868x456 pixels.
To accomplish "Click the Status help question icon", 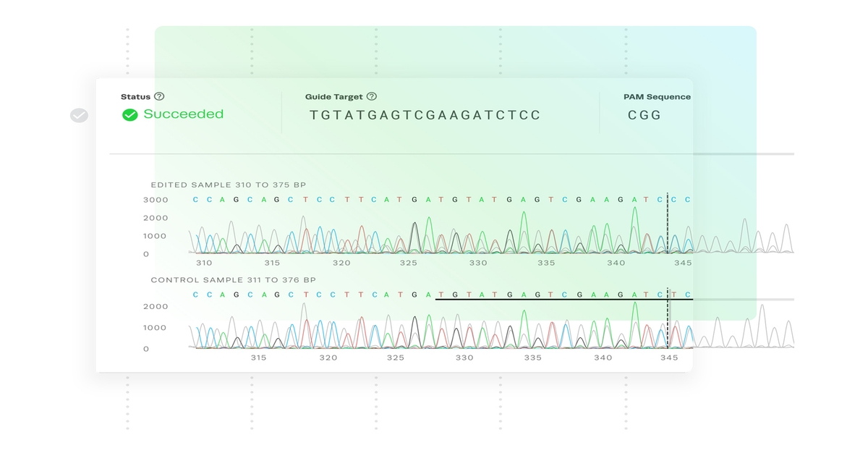I will tap(159, 96).
